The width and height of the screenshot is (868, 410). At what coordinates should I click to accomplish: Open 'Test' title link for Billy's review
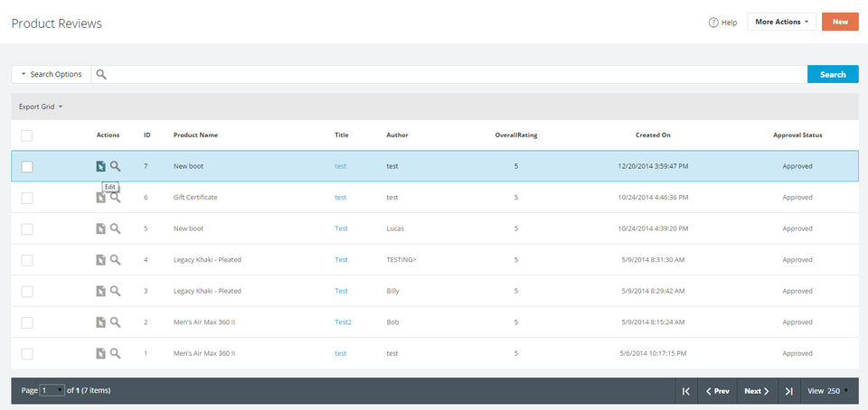[341, 291]
